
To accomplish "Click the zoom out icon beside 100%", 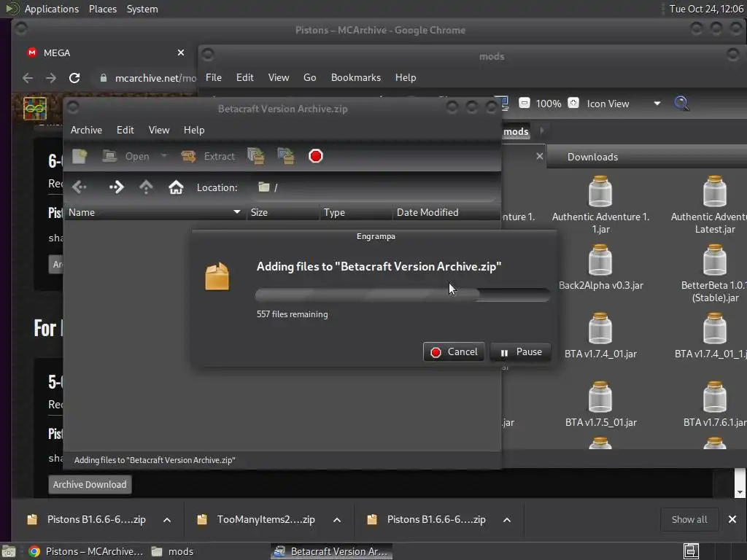I will click(x=524, y=103).
